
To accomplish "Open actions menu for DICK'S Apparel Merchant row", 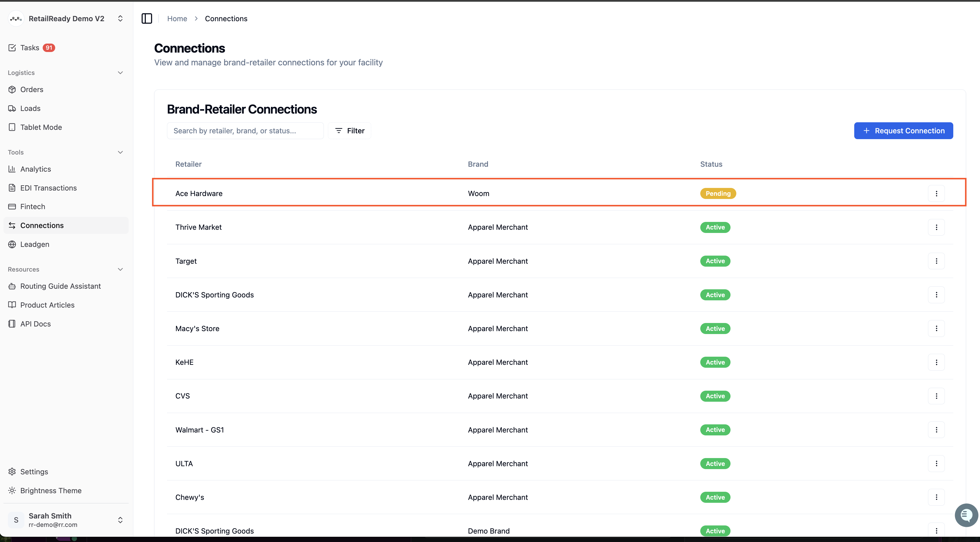I will coord(936,295).
